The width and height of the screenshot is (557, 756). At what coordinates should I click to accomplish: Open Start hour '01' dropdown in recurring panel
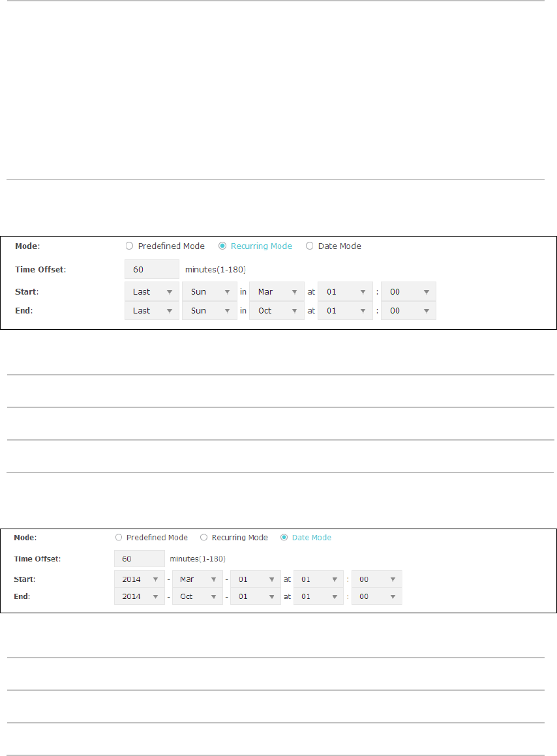point(345,292)
